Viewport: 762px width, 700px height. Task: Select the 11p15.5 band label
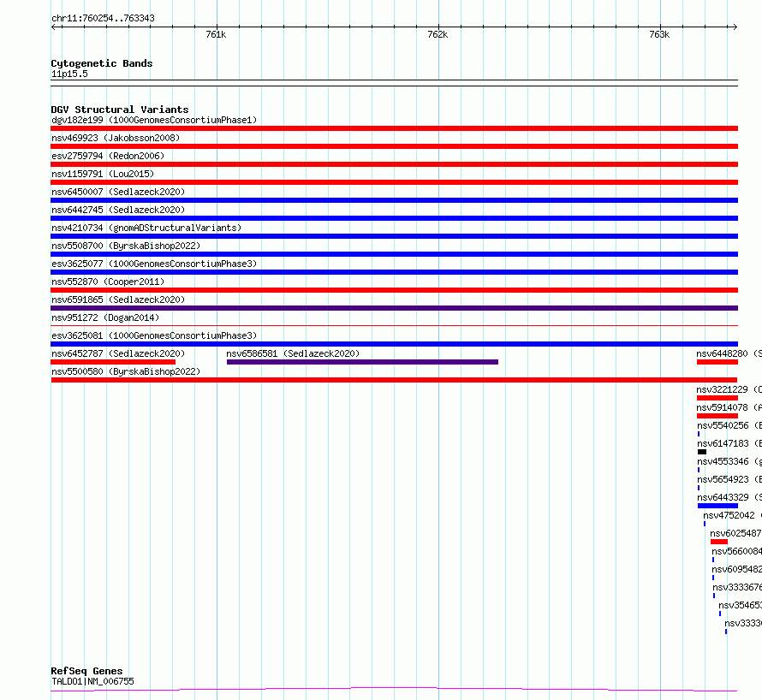(x=69, y=74)
